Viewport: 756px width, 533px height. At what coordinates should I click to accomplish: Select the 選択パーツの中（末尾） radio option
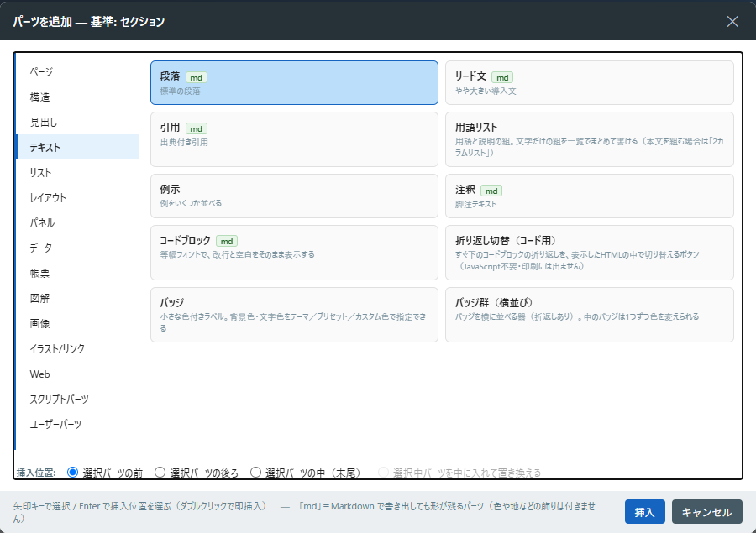[x=255, y=473]
